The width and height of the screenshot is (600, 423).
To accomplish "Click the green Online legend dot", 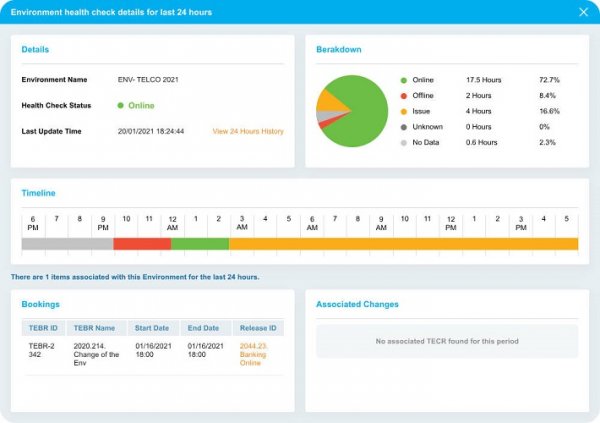I will 403,79.
